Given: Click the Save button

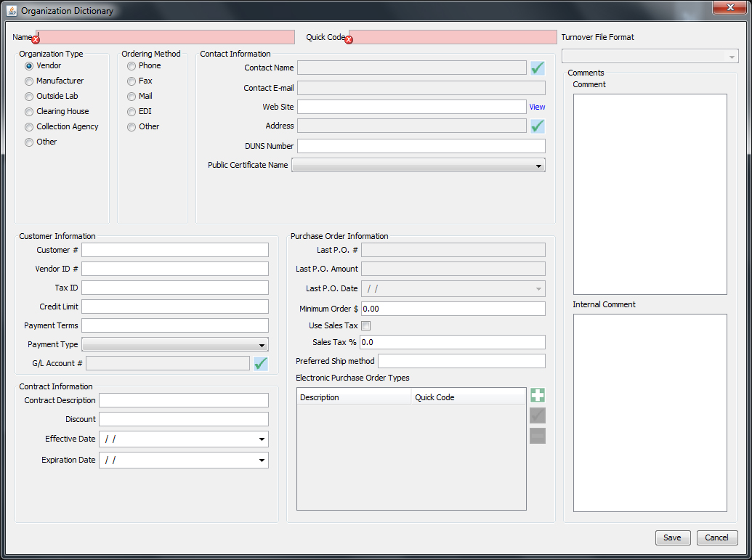Looking at the screenshot, I should point(672,538).
